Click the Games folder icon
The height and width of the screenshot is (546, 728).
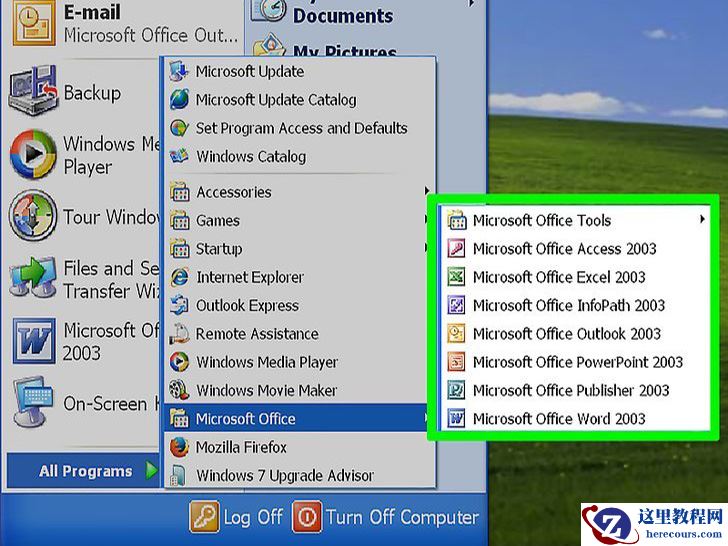(x=179, y=220)
